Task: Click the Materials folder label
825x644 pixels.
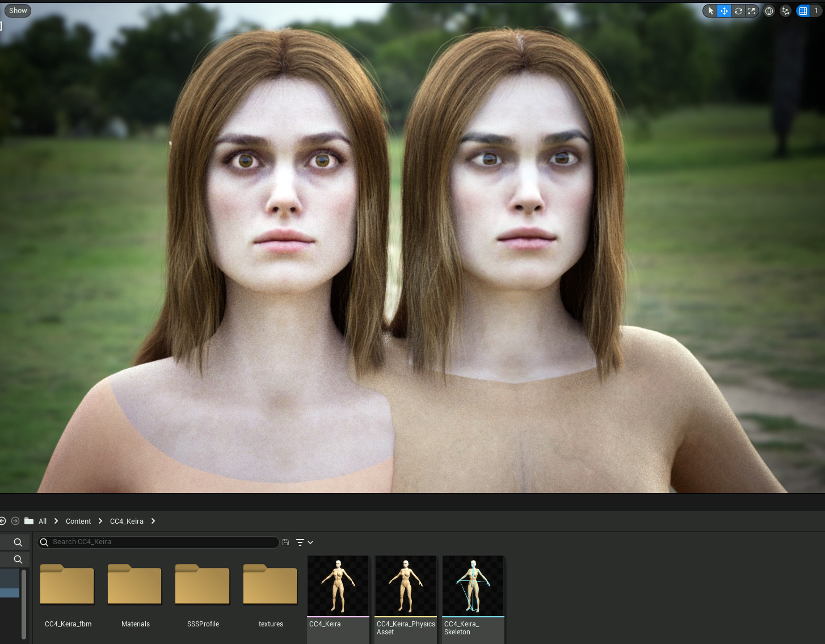Action: [x=136, y=624]
